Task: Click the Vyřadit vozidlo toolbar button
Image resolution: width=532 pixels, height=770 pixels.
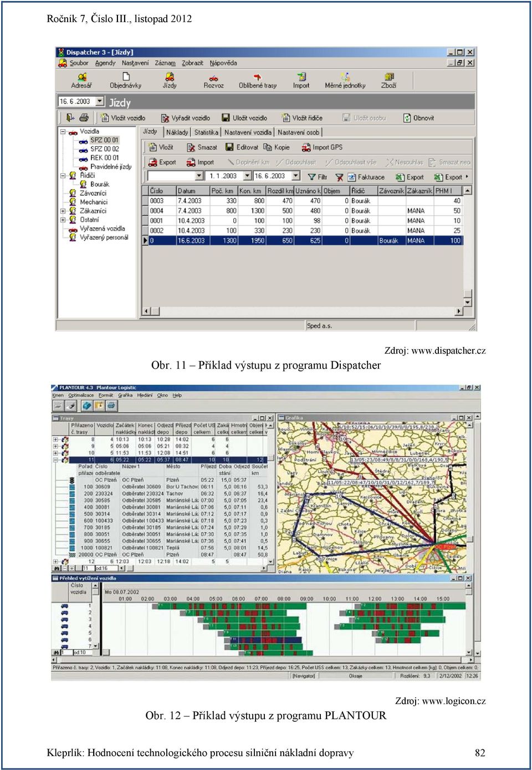Action: pyautogui.click(x=186, y=118)
